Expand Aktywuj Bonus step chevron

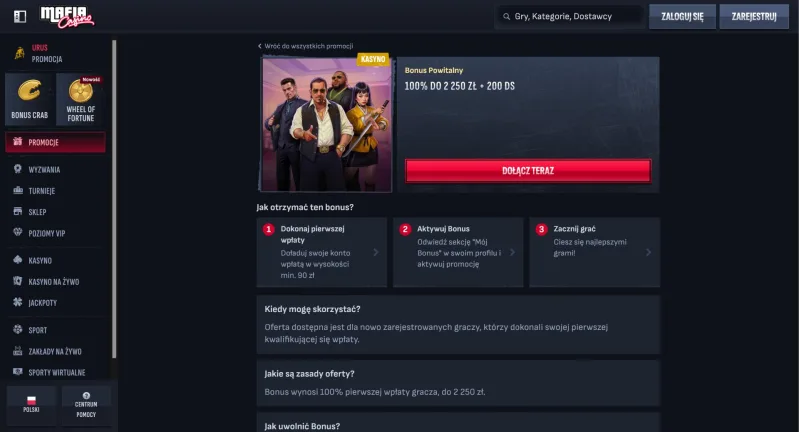pos(512,252)
